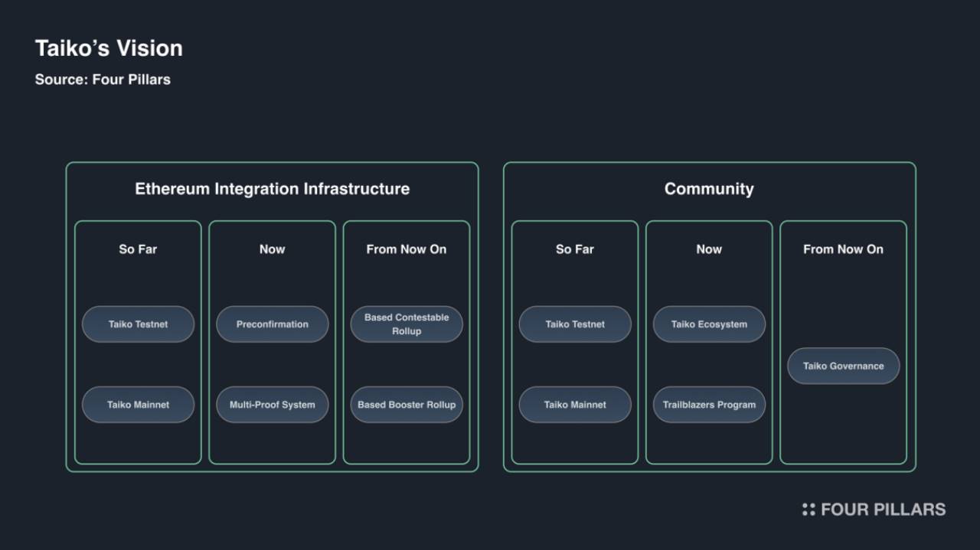Click the Ethereum Integration Infrastructure heading
The width and height of the screenshot is (980, 550).
tap(272, 189)
